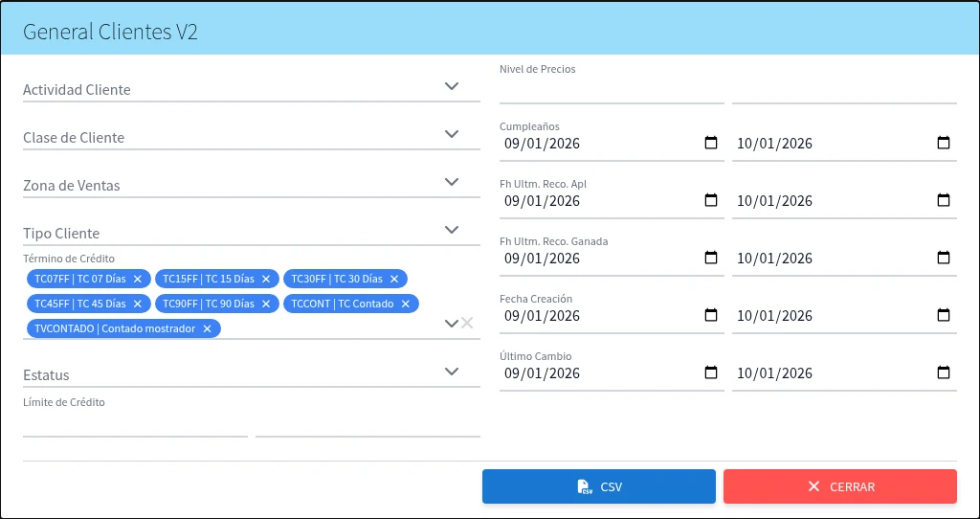Image resolution: width=980 pixels, height=519 pixels.
Task: Open the Tipo Cliente dropdown
Action: click(x=452, y=230)
